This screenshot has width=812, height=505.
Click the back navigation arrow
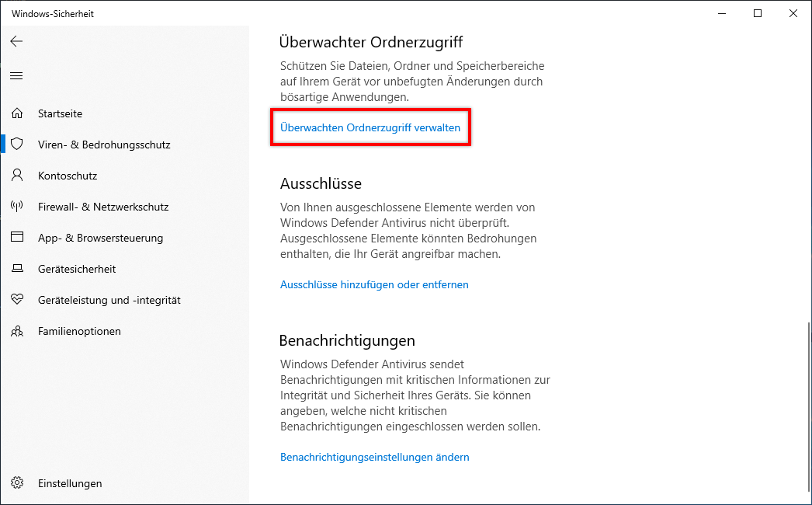(16, 41)
